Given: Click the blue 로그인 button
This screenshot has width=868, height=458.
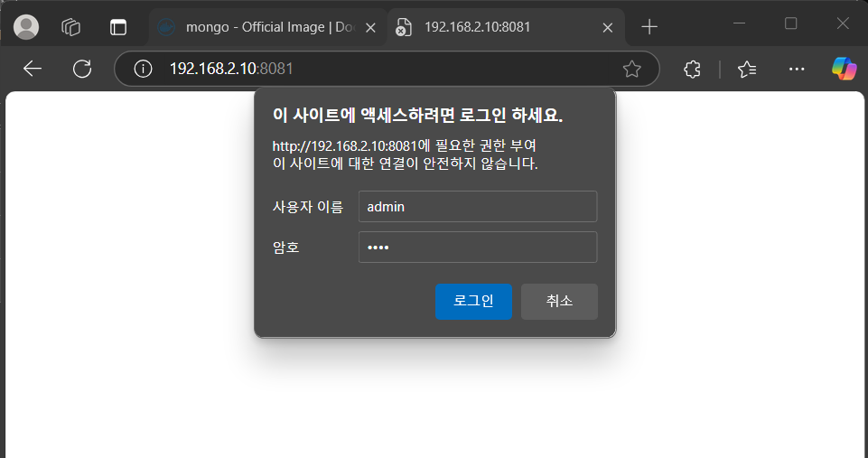Looking at the screenshot, I should click(x=473, y=302).
